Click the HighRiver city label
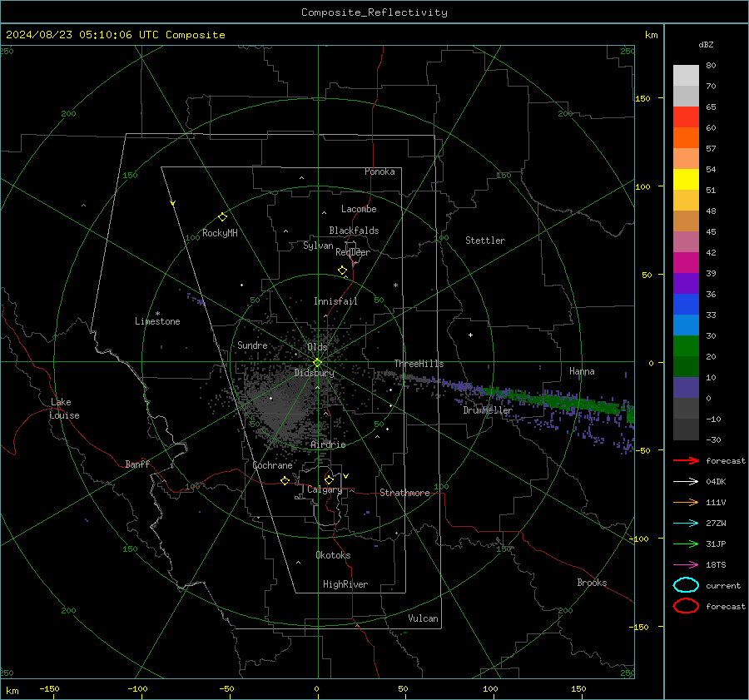Viewport: 749px width, 700px height. pos(345,584)
